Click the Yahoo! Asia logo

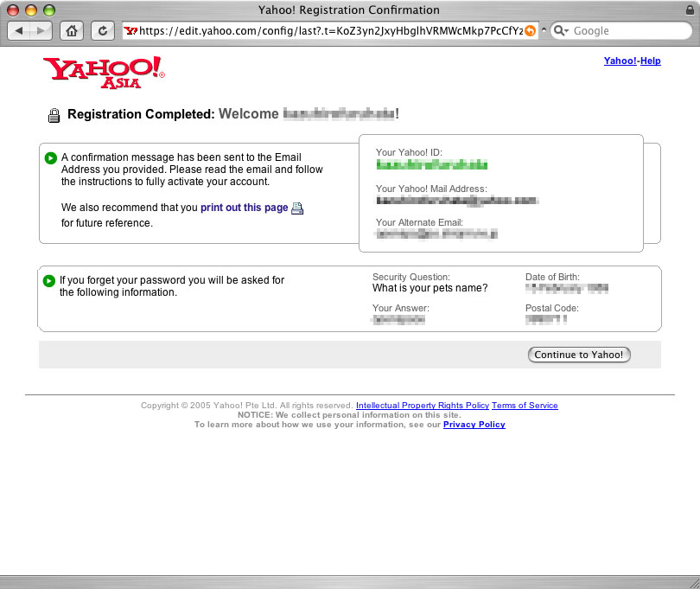pyautogui.click(x=104, y=73)
